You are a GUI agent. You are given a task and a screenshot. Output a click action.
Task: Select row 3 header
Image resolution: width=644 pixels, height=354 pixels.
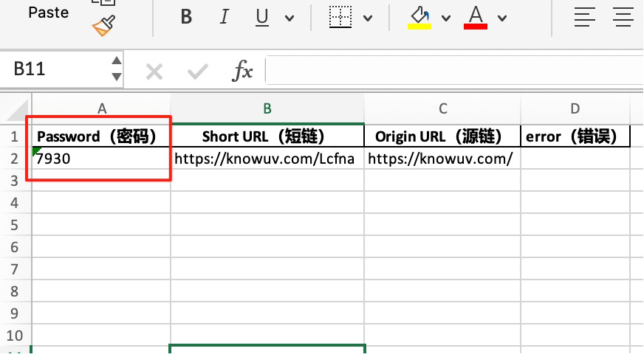click(x=15, y=181)
